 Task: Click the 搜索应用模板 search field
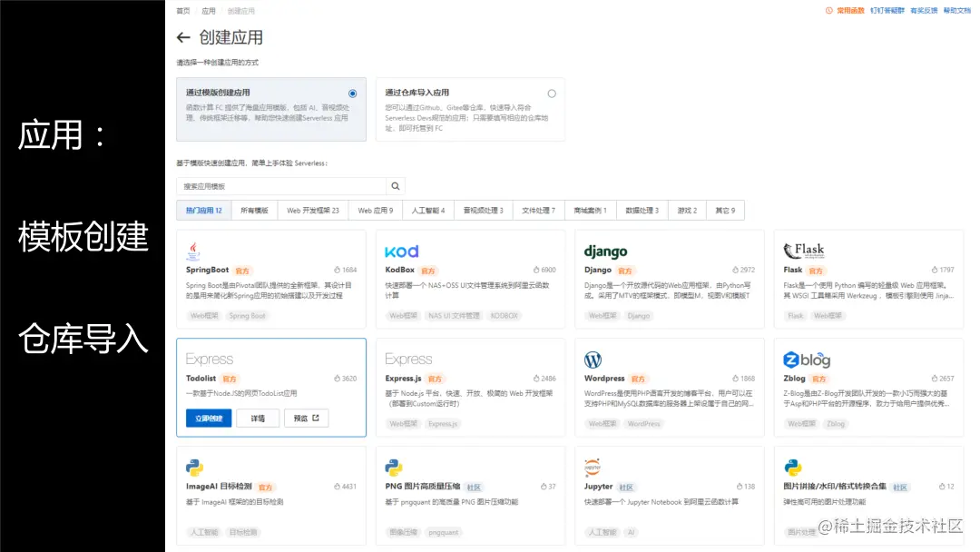tap(281, 186)
